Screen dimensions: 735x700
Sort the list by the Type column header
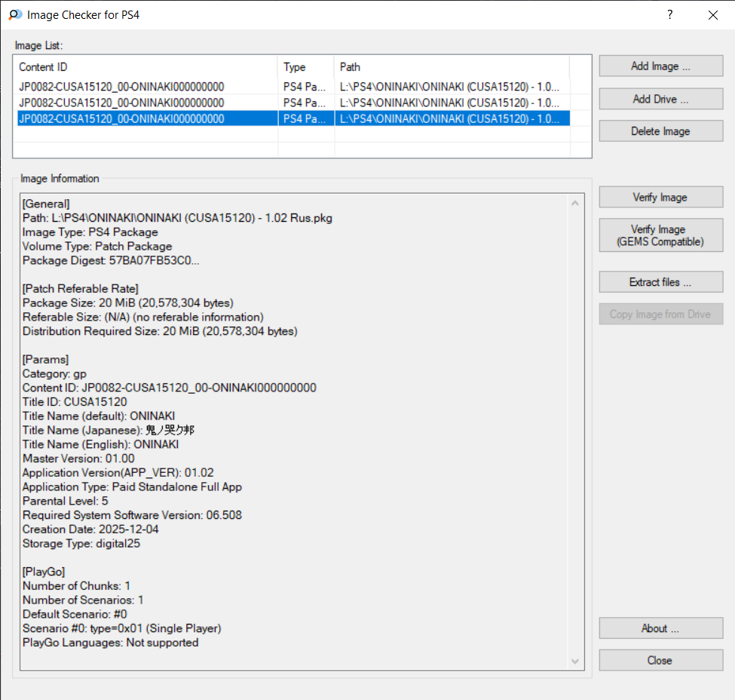tap(306, 67)
